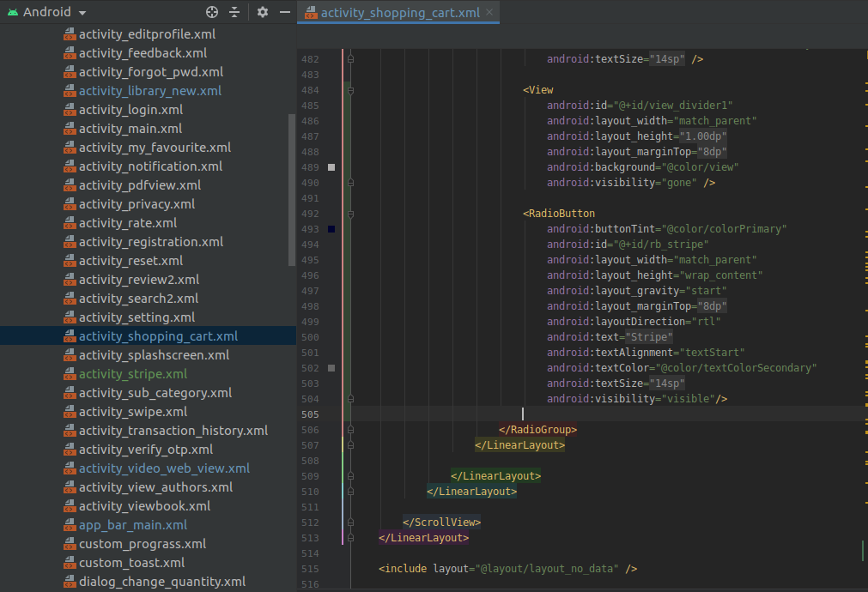Image resolution: width=868 pixels, height=592 pixels.
Task: Toggle the fold marker at the ScrollView closing tag
Action: coord(351,523)
